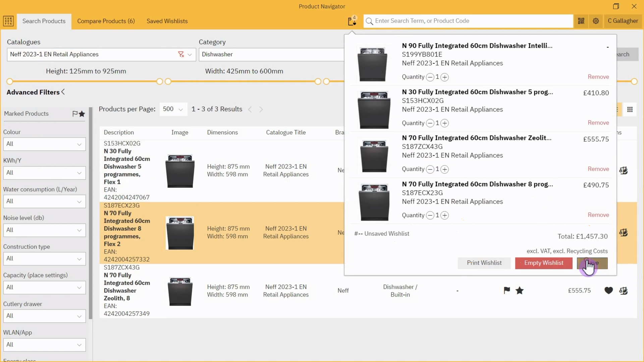Decrease quantity of S187ZCX43G in wishlist
Screen dimensions: 644x362
(x=430, y=169)
